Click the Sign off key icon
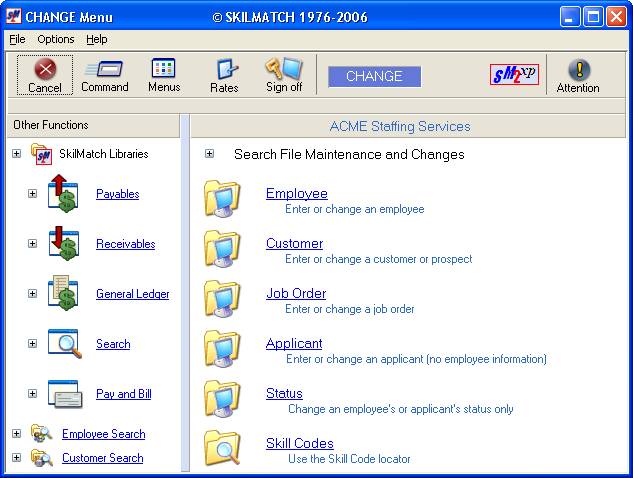This screenshot has height=478, width=633. coord(284,69)
